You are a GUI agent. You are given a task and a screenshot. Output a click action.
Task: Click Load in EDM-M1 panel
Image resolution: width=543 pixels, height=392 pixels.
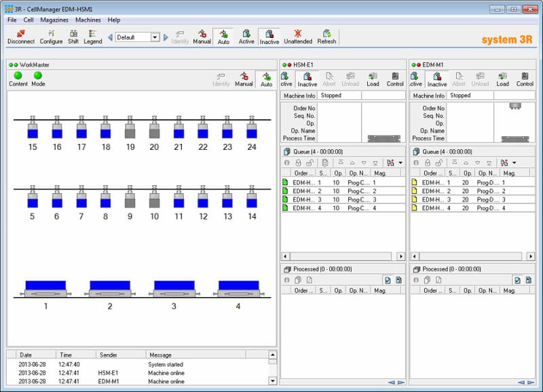coord(502,79)
